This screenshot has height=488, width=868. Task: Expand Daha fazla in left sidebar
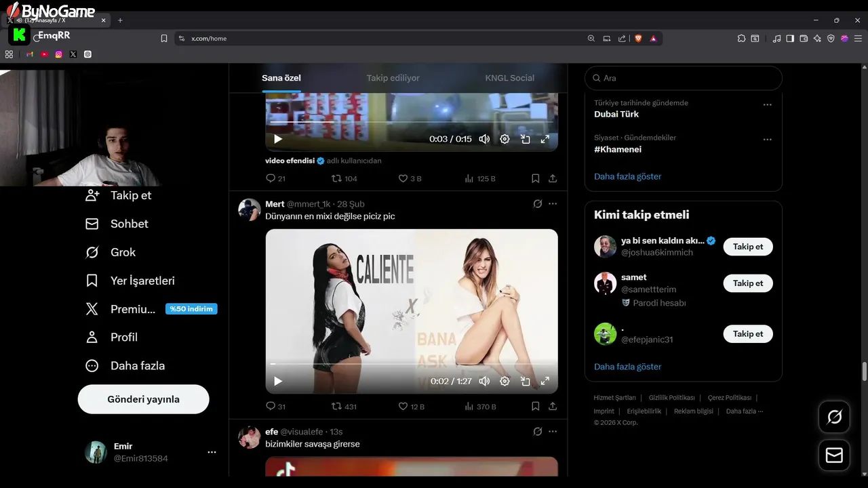(125, 365)
